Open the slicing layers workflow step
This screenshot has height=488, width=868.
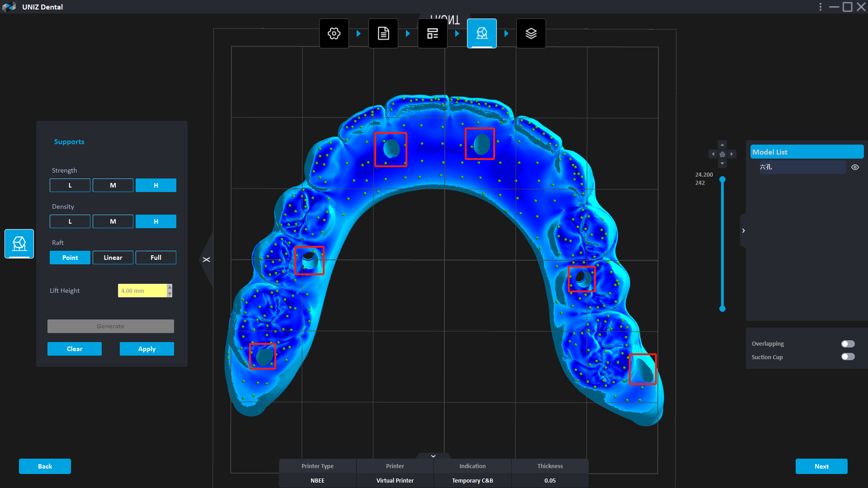(x=531, y=33)
